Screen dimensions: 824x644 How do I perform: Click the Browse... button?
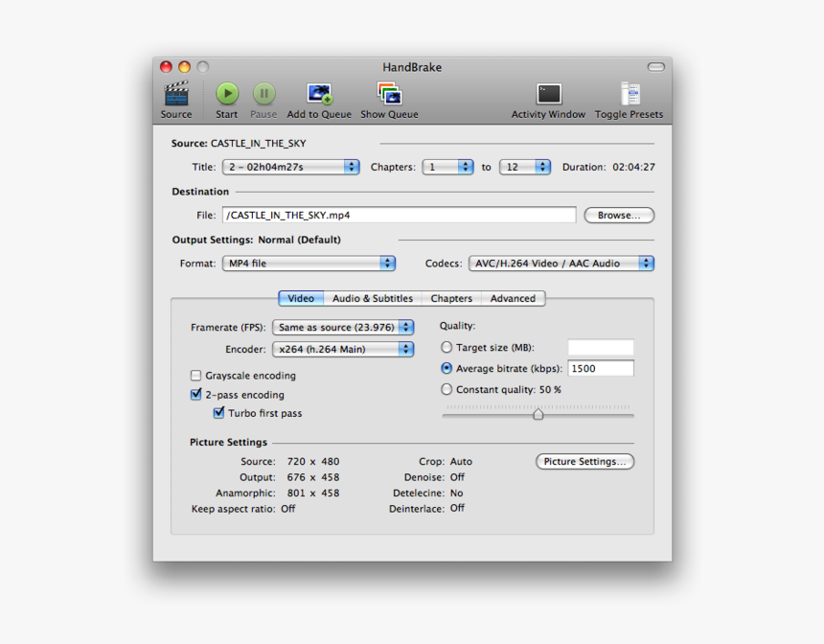pos(619,216)
